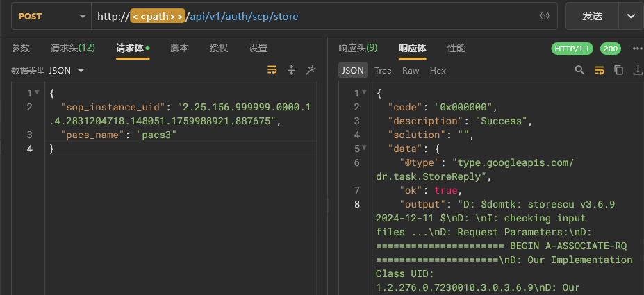Click the 发送 send button
Image resolution: width=644 pixels, height=295 pixels.
click(592, 16)
